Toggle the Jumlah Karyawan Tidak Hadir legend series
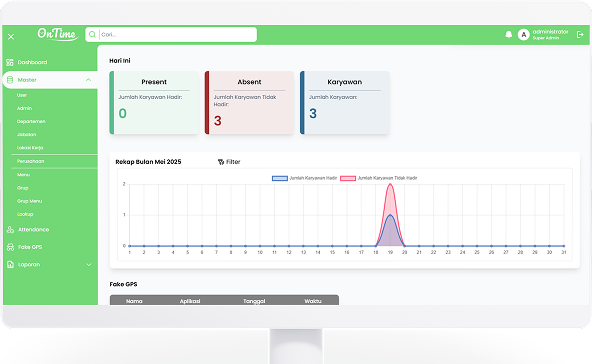 (378, 178)
